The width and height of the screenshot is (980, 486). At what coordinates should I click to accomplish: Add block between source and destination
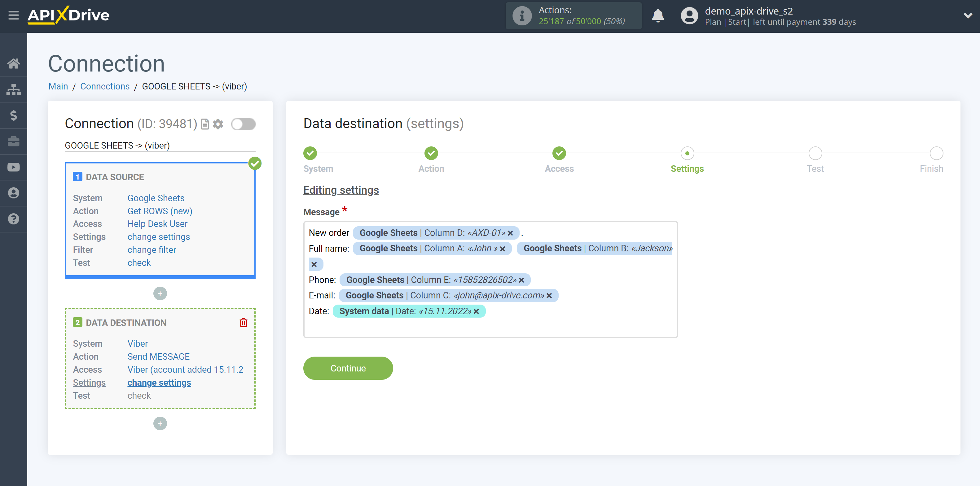[160, 293]
